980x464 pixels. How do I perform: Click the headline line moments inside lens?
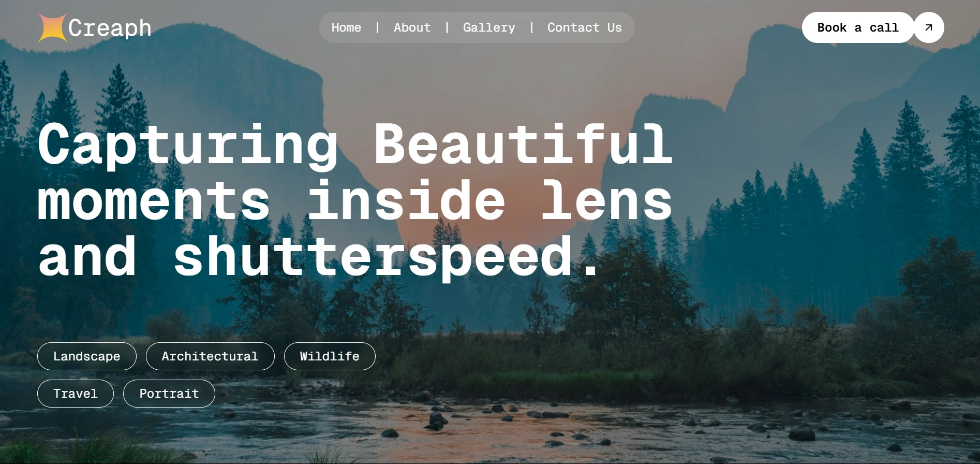pyautogui.click(x=355, y=201)
